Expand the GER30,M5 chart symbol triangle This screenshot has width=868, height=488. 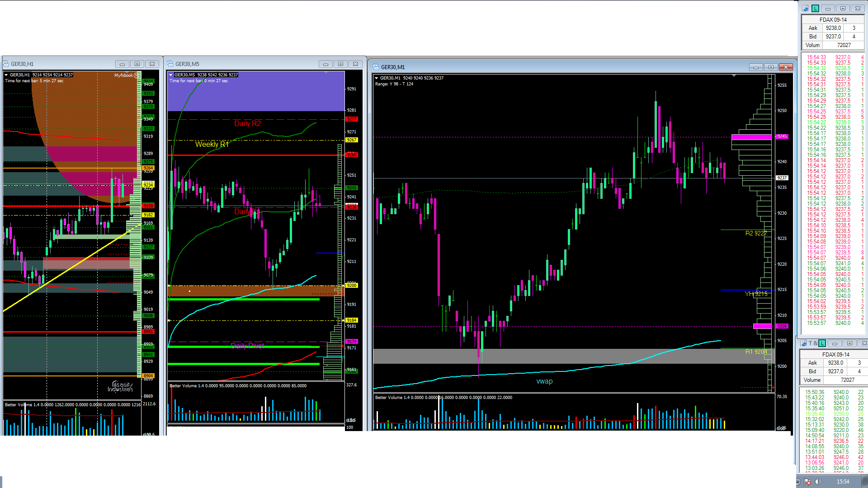170,75
